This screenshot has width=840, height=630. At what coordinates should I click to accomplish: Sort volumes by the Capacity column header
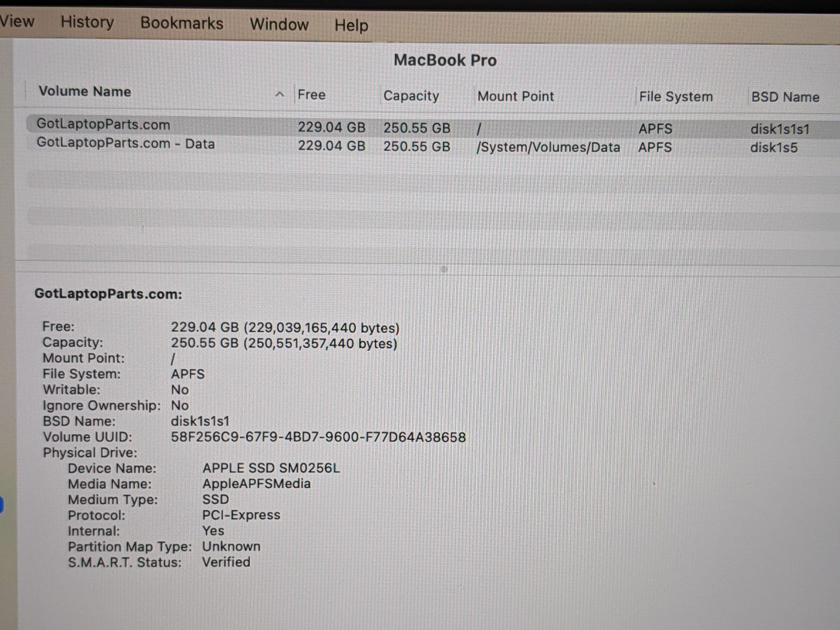point(411,96)
